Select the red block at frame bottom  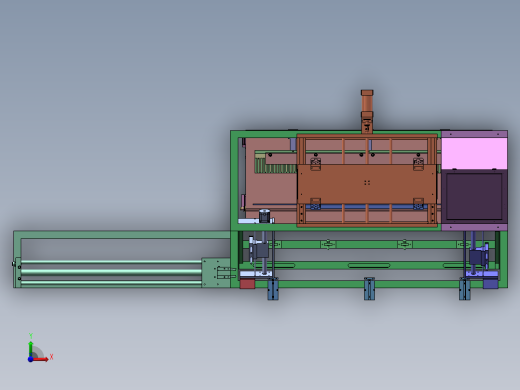(247, 284)
